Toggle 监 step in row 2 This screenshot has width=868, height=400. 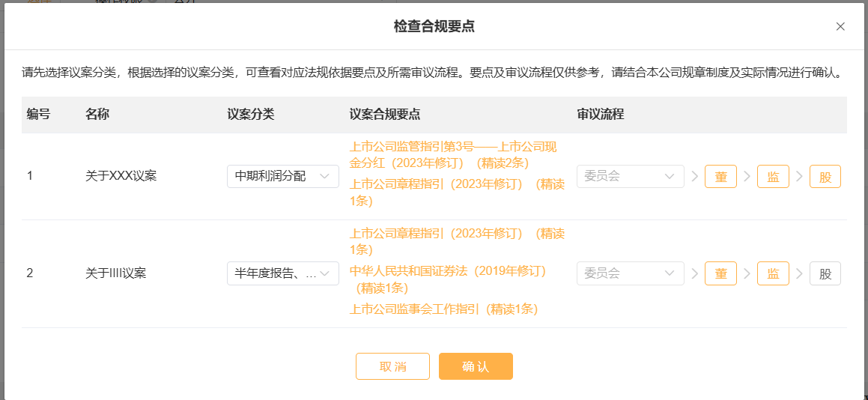[x=774, y=273]
